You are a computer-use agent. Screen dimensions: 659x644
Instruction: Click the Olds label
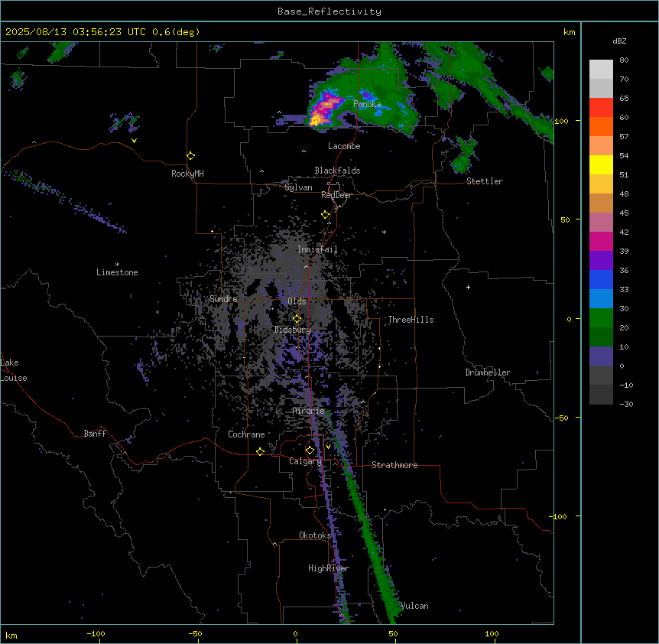pyautogui.click(x=297, y=301)
